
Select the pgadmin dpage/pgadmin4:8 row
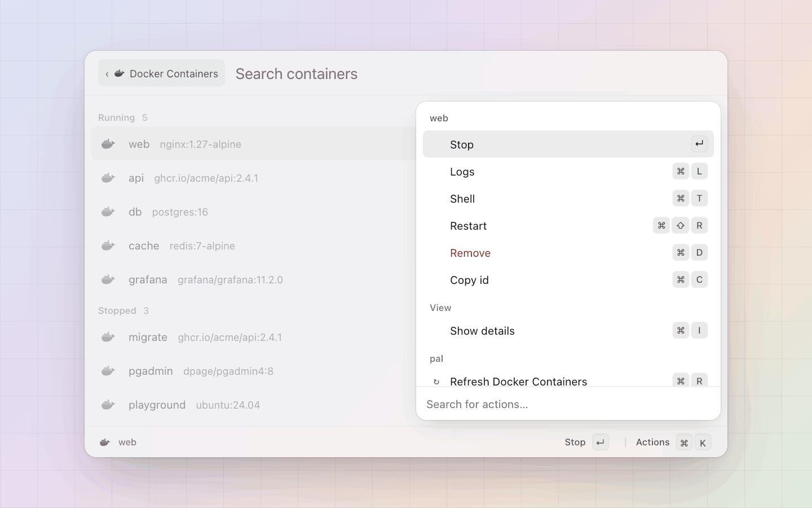[254, 371]
